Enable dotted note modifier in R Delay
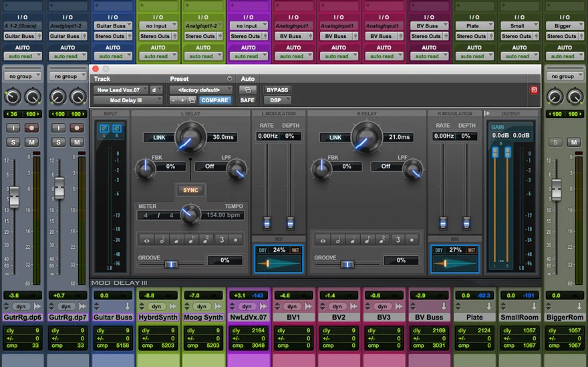 (x=412, y=240)
